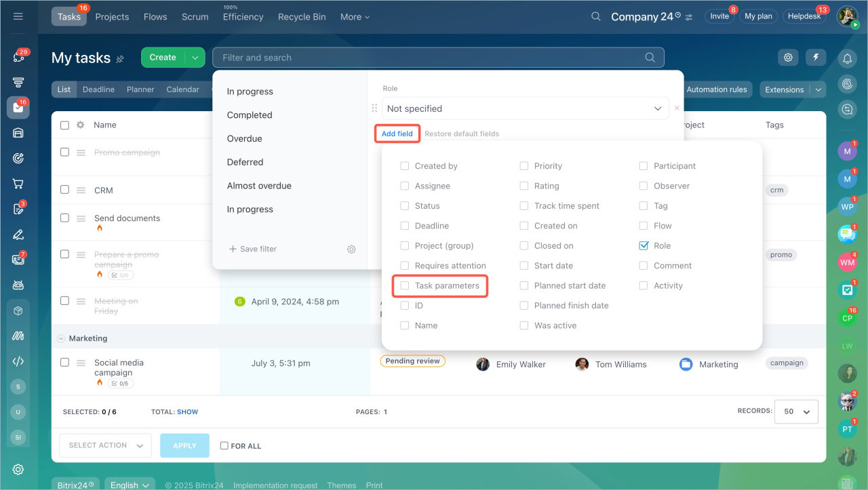868x490 pixels.
Task: Click the search magnifier in top bar
Action: 596,16
